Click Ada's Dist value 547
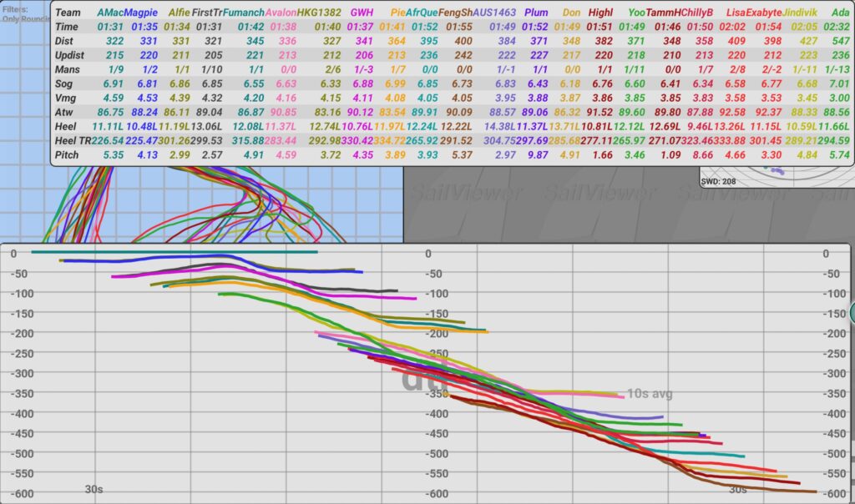Viewport: 855px width, 504px height. pyautogui.click(x=840, y=41)
